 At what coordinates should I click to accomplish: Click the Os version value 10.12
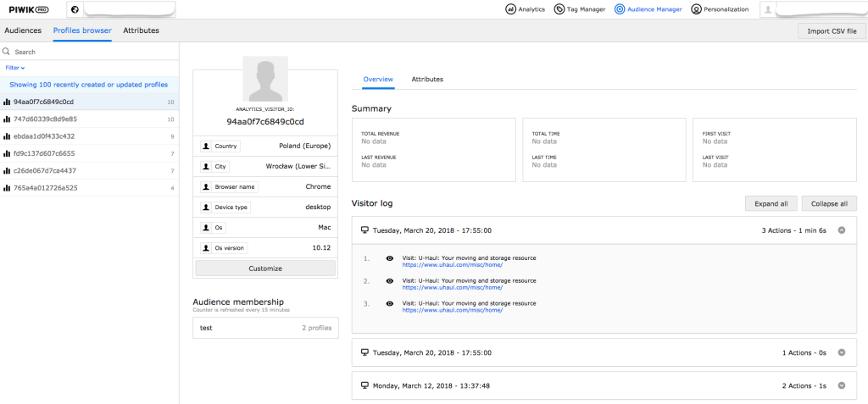[x=321, y=248]
